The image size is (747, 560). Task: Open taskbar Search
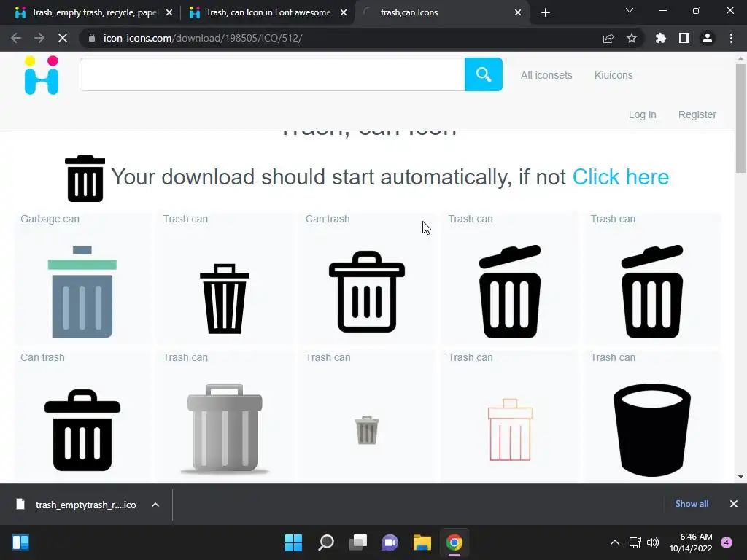coord(326,542)
